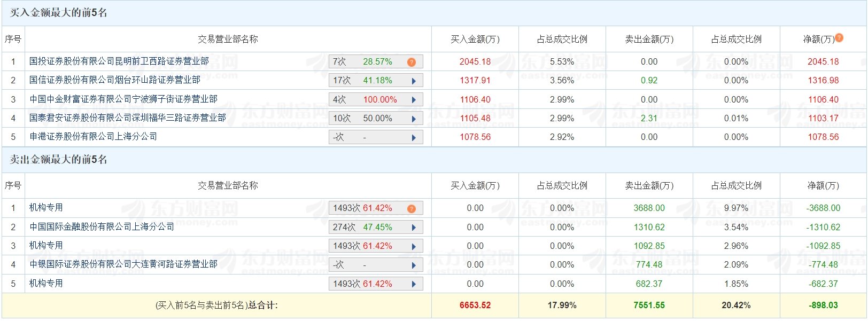The image size is (868, 321).
Task: Expand the arrow in the 中国中金财富宁波狮子街 row
Action: (x=414, y=100)
